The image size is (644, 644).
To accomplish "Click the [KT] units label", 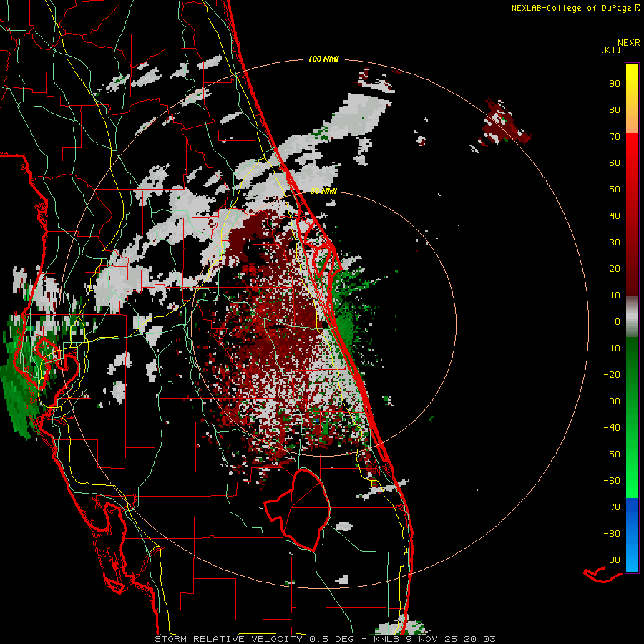I will point(611,49).
